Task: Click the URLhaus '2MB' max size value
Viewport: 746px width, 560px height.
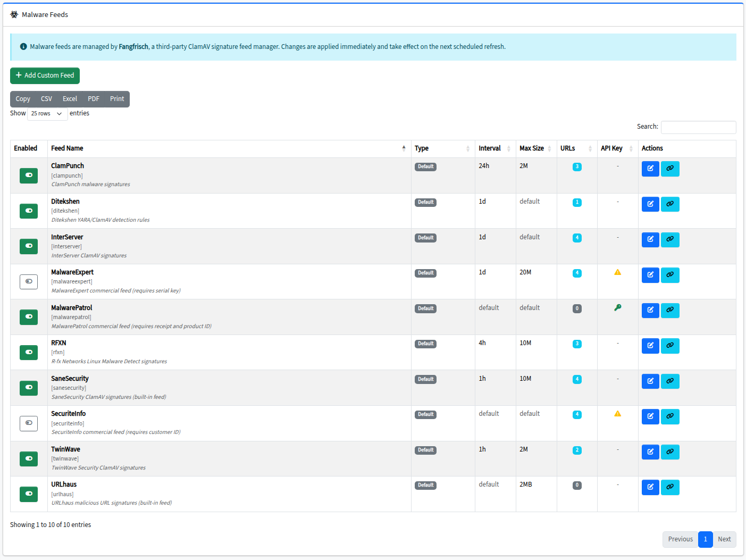Action: coord(525,484)
